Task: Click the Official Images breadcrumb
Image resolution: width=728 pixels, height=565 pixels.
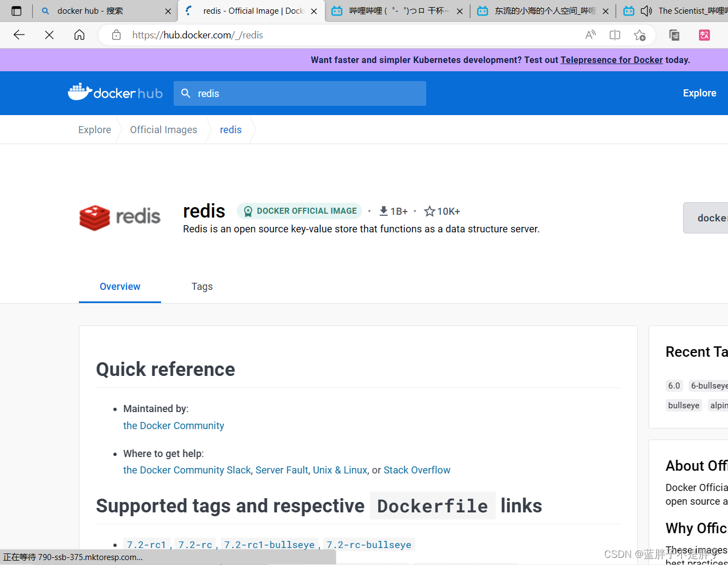Action: tap(163, 130)
